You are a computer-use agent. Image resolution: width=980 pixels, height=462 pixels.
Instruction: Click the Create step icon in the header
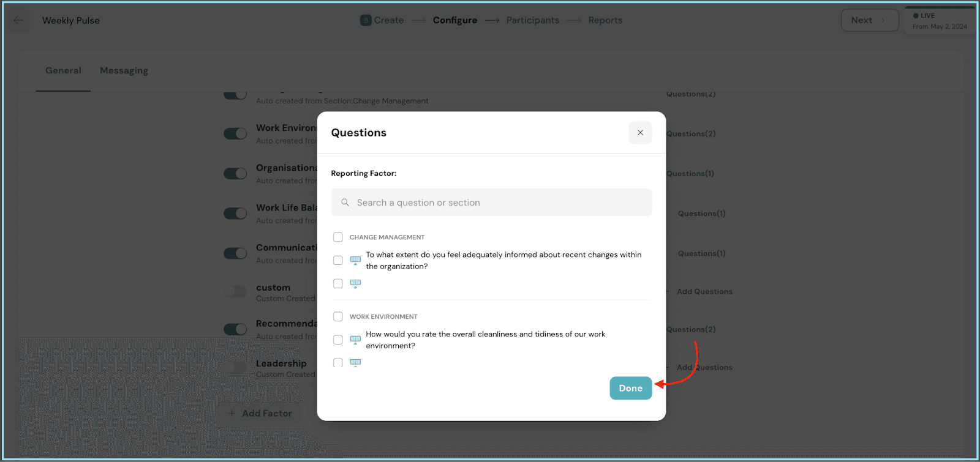(366, 20)
